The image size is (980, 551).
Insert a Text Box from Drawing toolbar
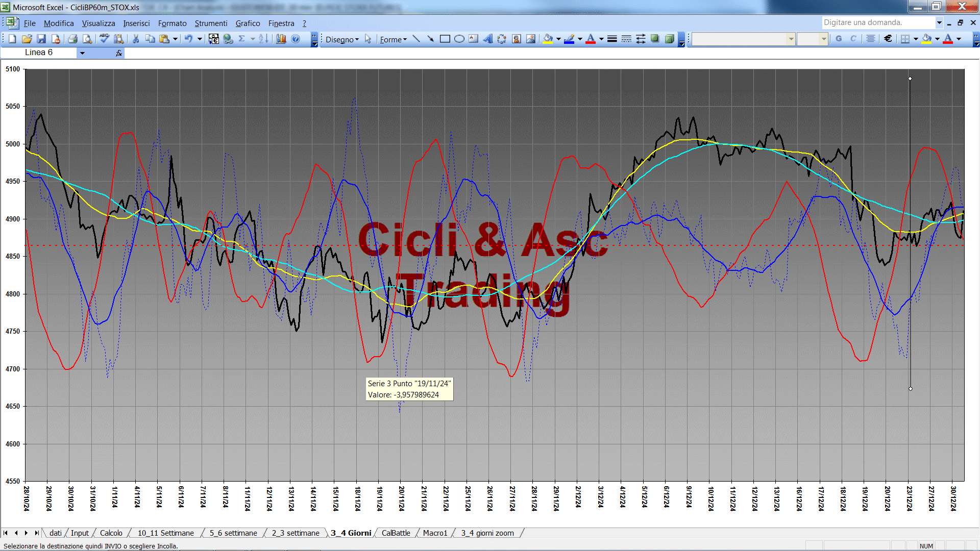coord(474,39)
